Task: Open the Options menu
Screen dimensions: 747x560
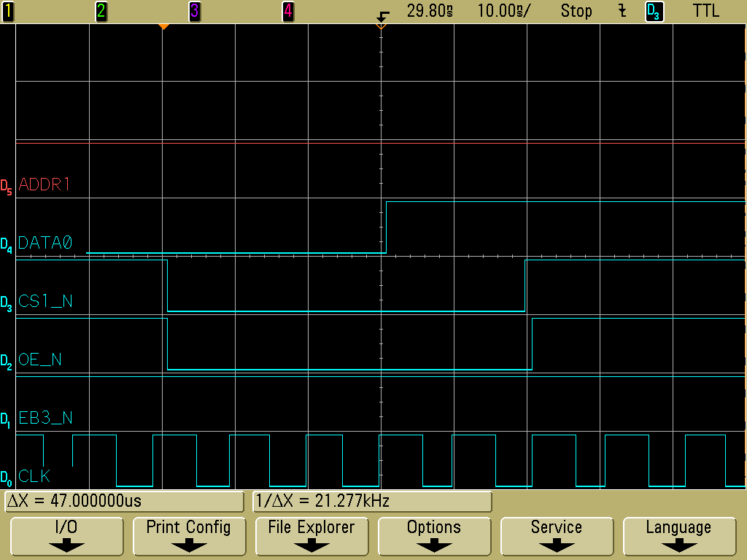Action: click(x=434, y=536)
